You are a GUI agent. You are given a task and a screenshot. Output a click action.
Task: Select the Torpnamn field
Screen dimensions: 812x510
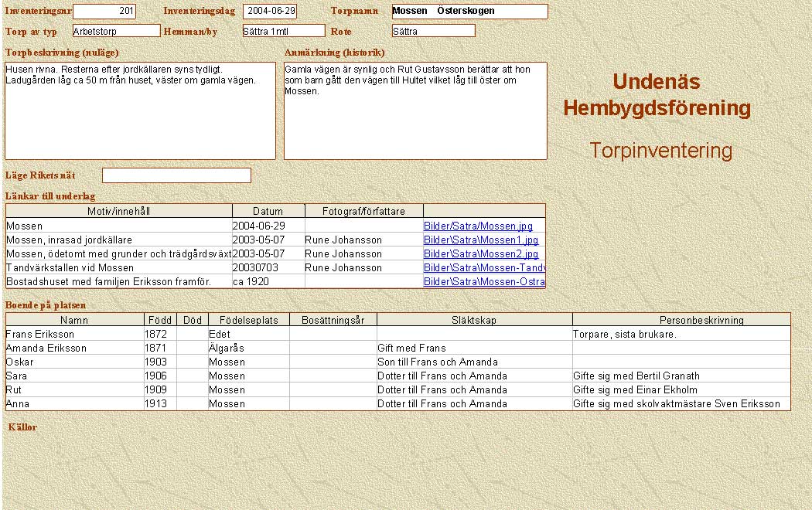coord(469,11)
